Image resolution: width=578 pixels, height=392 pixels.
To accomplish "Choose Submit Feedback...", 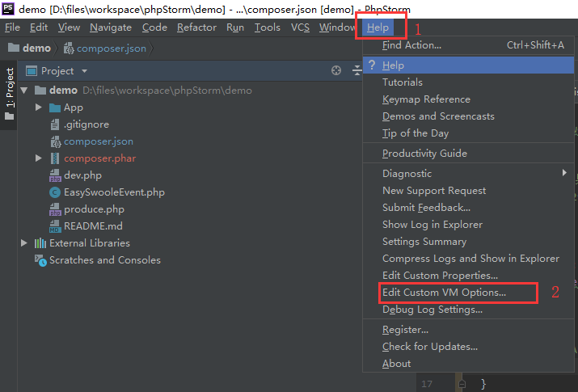I will click(468, 208).
